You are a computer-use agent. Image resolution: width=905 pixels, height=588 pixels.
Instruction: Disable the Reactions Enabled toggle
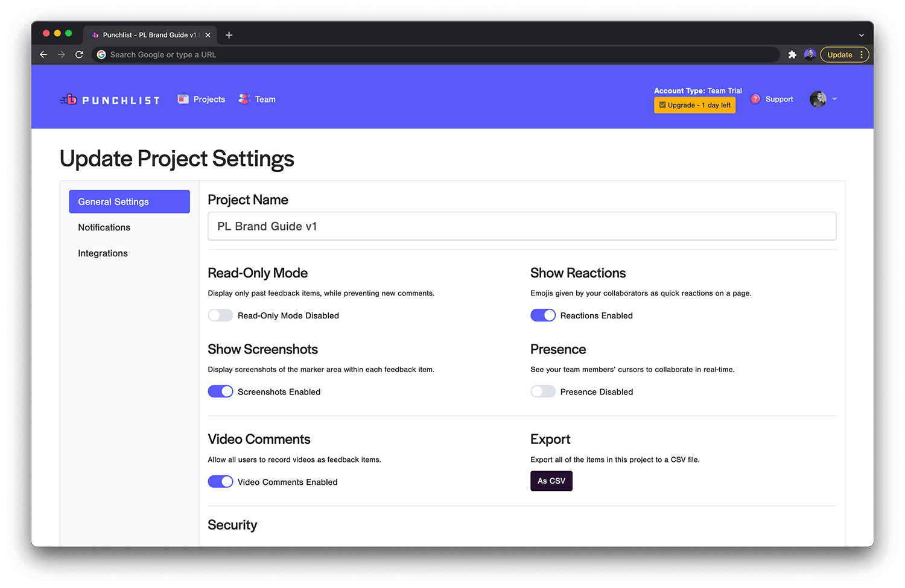(x=543, y=315)
